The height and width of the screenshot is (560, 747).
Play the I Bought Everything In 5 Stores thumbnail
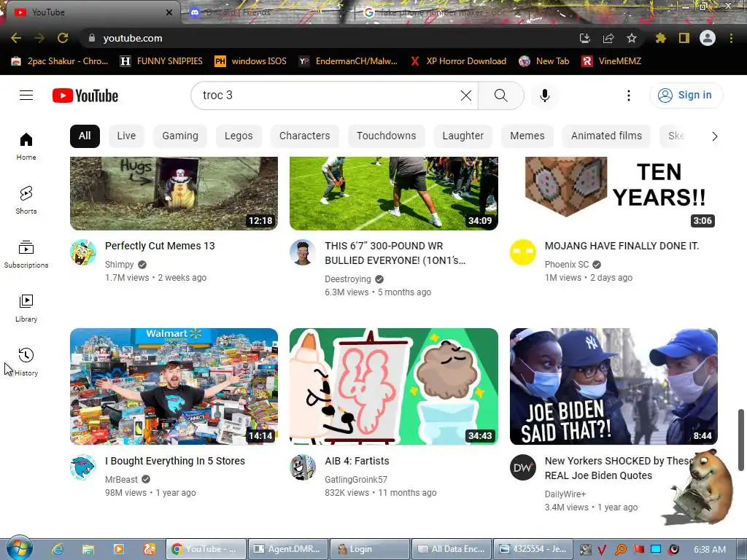(174, 386)
